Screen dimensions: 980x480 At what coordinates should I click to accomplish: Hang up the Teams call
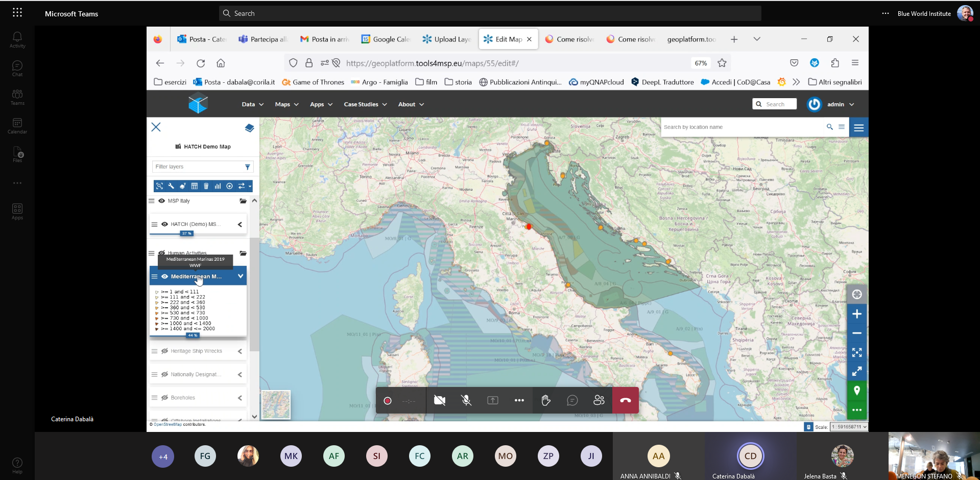[625, 400]
